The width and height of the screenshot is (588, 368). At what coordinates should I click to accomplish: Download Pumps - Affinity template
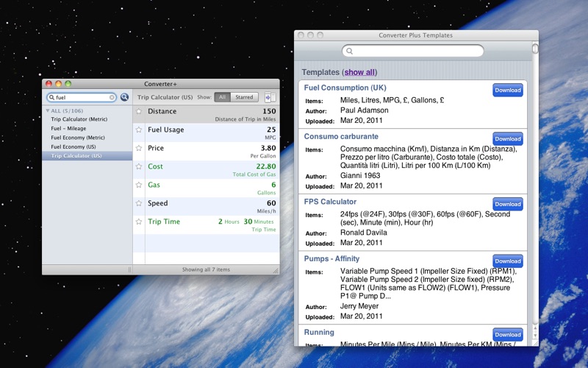[508, 261]
